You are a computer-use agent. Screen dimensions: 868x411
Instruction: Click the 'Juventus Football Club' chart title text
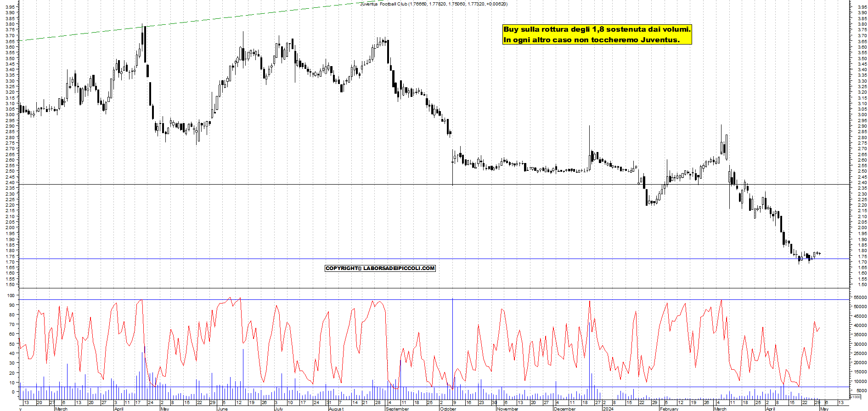click(383, 4)
